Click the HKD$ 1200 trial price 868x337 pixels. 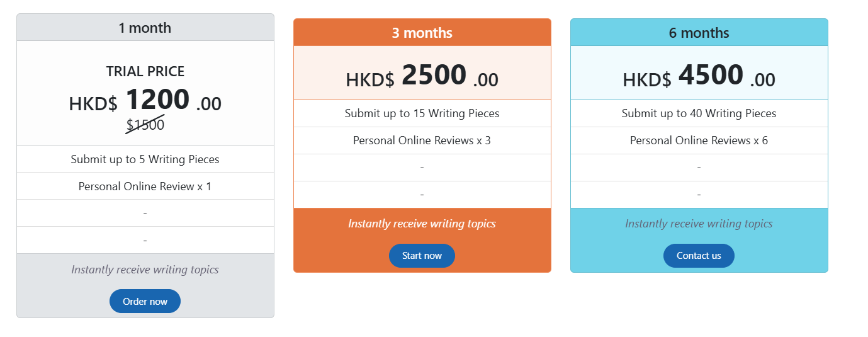145,101
